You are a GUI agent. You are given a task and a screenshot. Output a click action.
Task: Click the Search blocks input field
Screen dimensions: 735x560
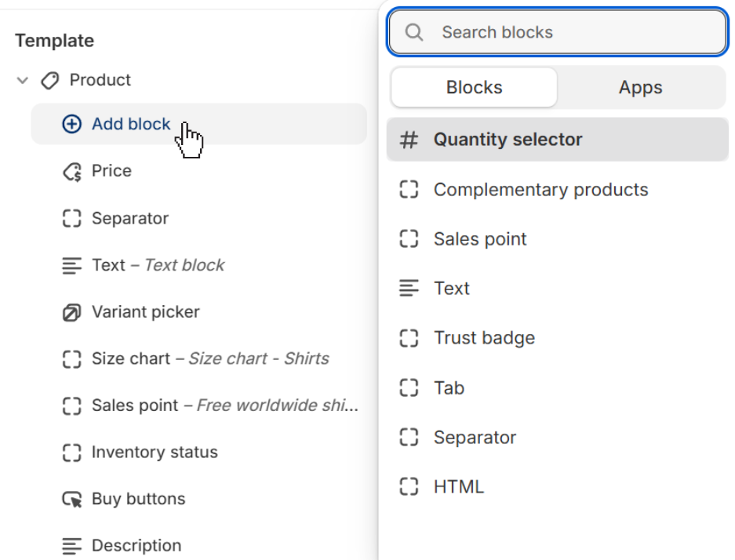coord(557,32)
